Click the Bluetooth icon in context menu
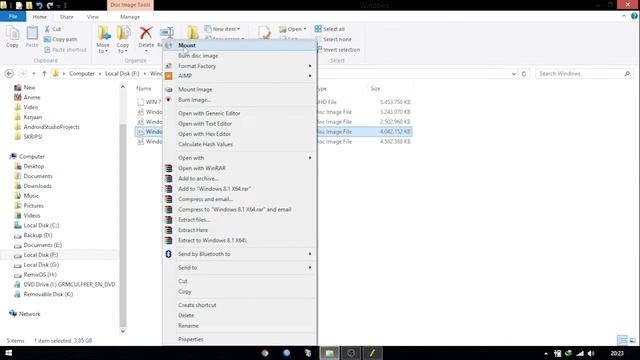 (x=169, y=254)
